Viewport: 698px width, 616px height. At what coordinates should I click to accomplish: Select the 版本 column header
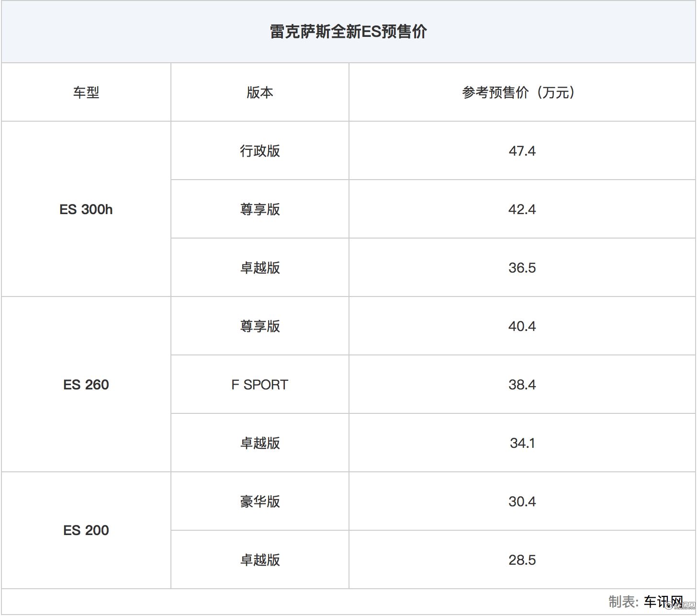pyautogui.click(x=259, y=92)
